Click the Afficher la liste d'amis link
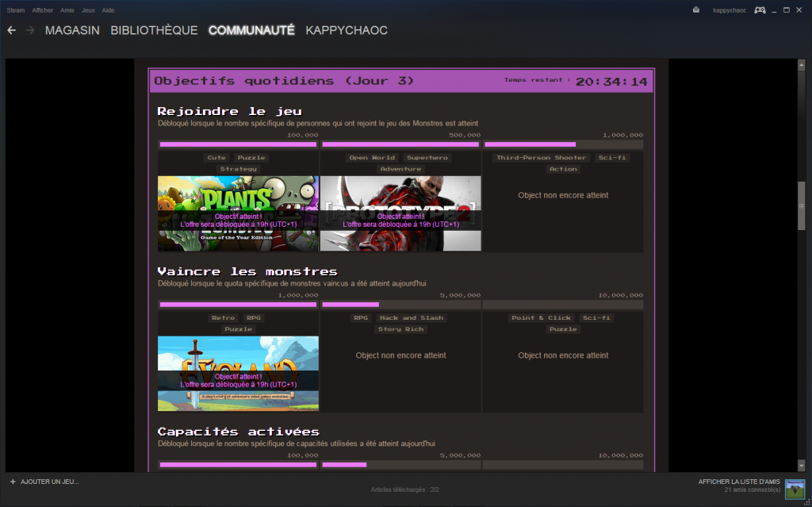This screenshot has height=507, width=812. coord(739,482)
